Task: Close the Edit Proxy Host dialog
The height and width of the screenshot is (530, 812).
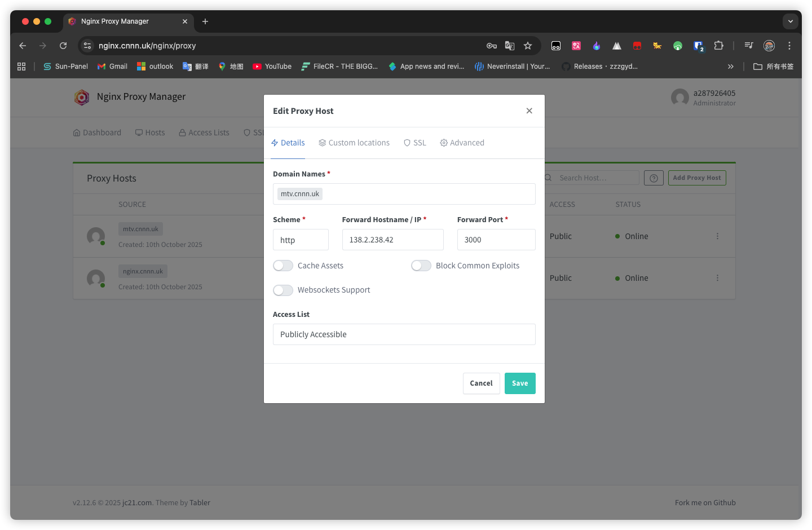Action: [529, 111]
